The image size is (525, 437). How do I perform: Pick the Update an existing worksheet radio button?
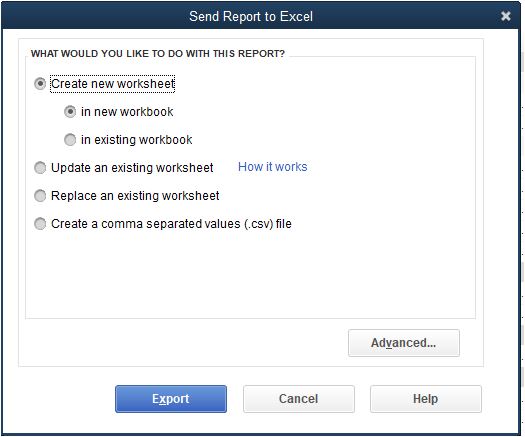[x=40, y=167]
